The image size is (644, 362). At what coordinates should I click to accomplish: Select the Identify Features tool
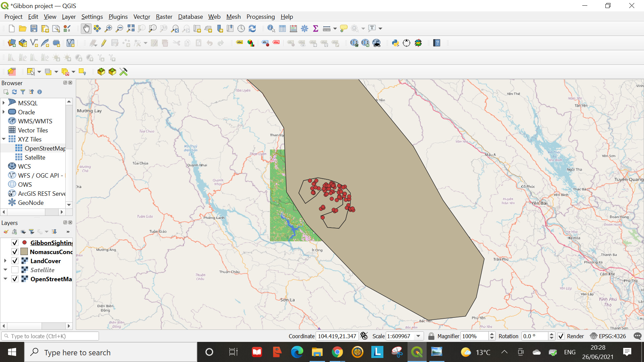(x=271, y=29)
